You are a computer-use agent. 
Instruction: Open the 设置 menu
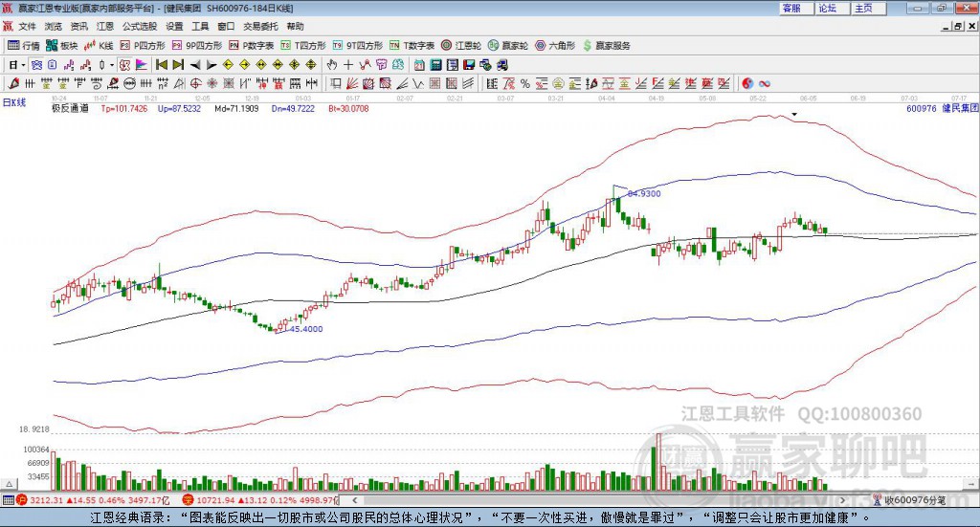point(174,26)
